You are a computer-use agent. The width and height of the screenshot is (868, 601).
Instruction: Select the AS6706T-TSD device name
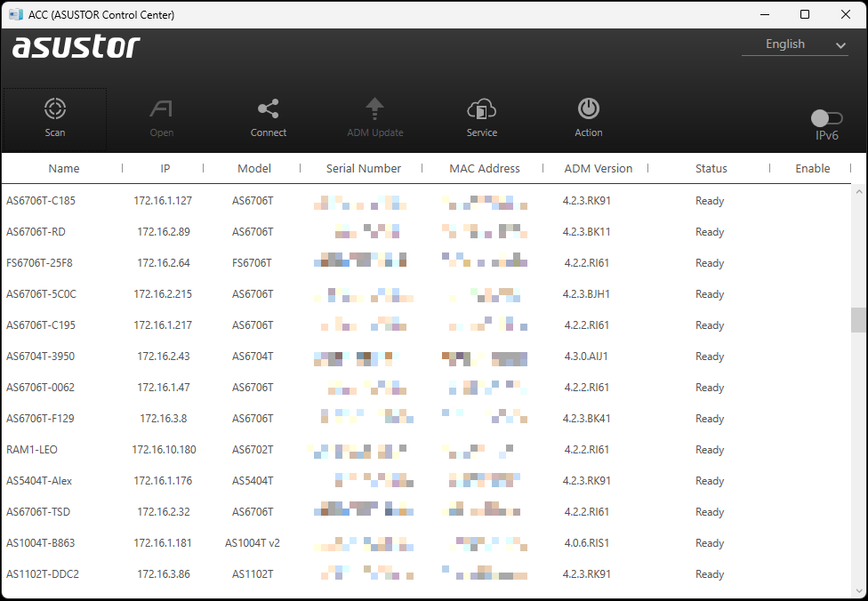38,512
